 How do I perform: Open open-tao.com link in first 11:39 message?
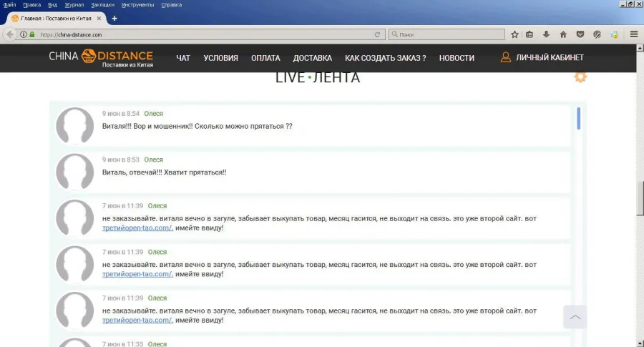click(137, 228)
